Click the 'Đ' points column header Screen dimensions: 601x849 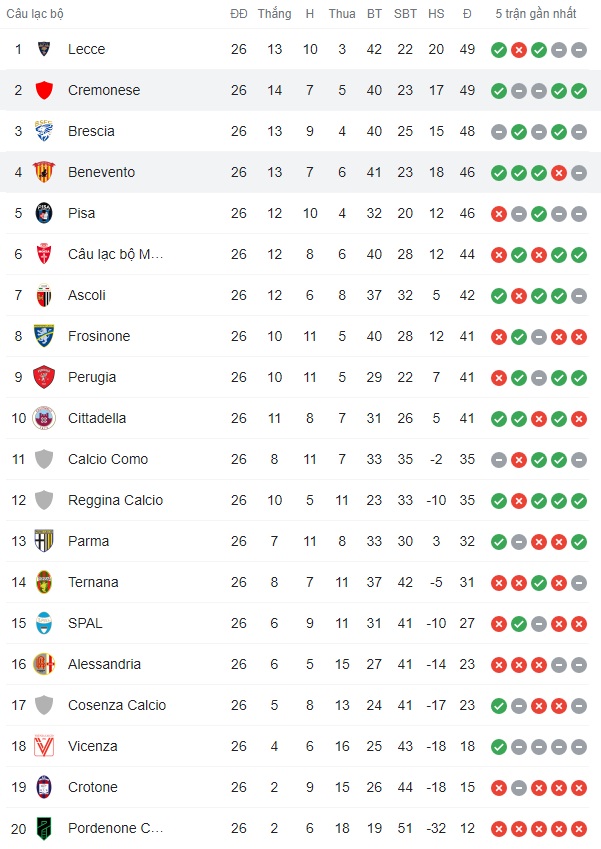click(x=467, y=14)
